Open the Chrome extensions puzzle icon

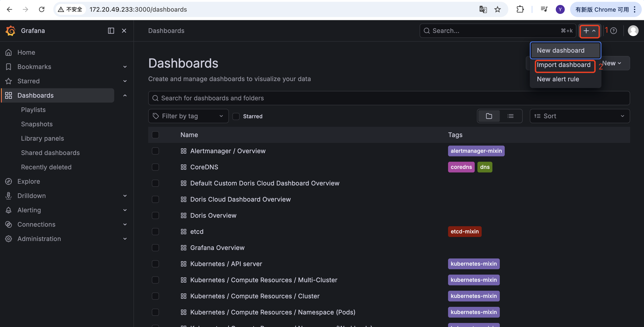[520, 9]
